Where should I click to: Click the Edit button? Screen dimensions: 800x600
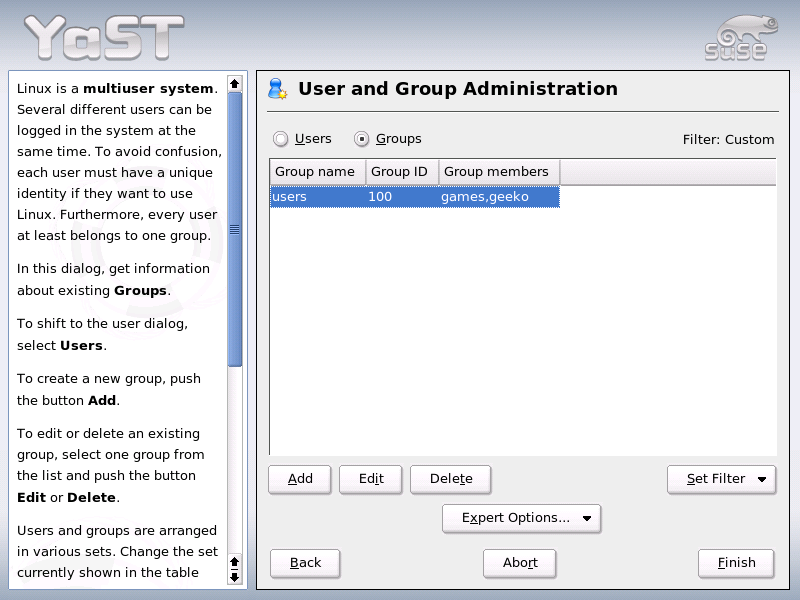pyautogui.click(x=371, y=479)
